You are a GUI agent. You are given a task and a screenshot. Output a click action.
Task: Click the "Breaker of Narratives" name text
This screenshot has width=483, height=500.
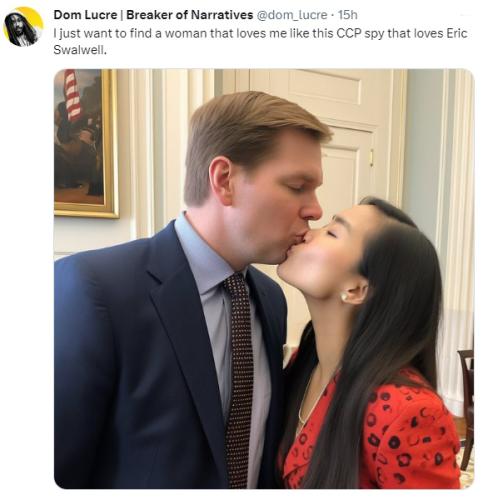point(189,15)
